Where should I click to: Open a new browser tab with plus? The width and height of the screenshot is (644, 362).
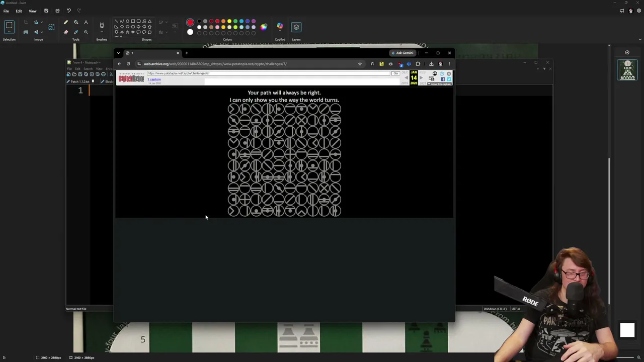(187, 53)
